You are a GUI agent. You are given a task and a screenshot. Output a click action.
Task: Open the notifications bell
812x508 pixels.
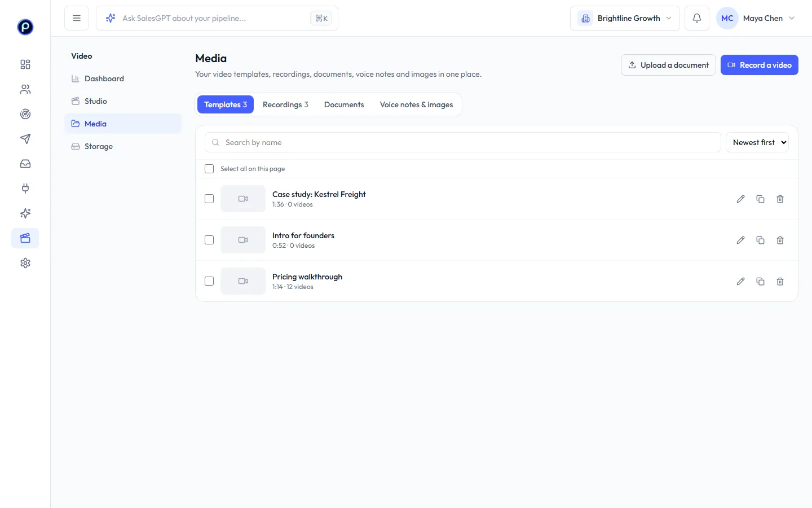pyautogui.click(x=697, y=18)
